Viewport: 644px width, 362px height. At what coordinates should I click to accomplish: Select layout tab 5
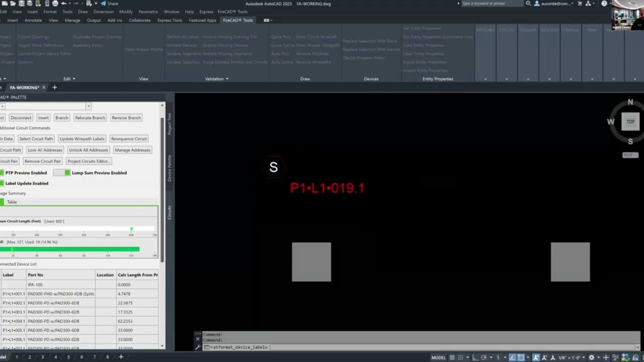68,357
